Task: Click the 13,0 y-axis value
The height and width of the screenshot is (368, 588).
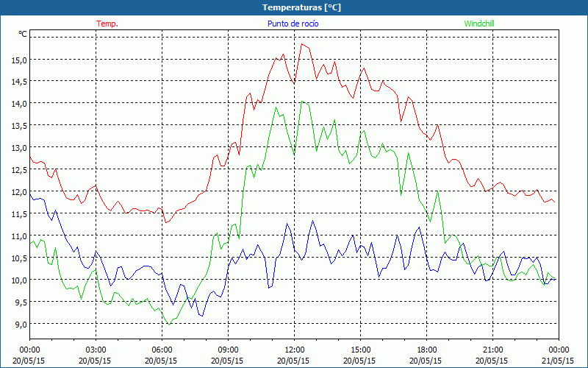Action: (19, 148)
